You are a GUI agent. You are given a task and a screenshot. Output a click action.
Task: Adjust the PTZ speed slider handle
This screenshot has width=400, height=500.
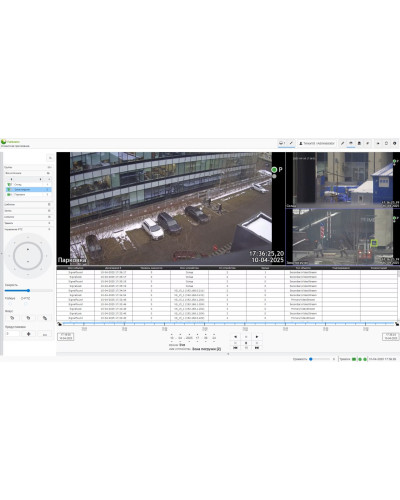click(28, 291)
